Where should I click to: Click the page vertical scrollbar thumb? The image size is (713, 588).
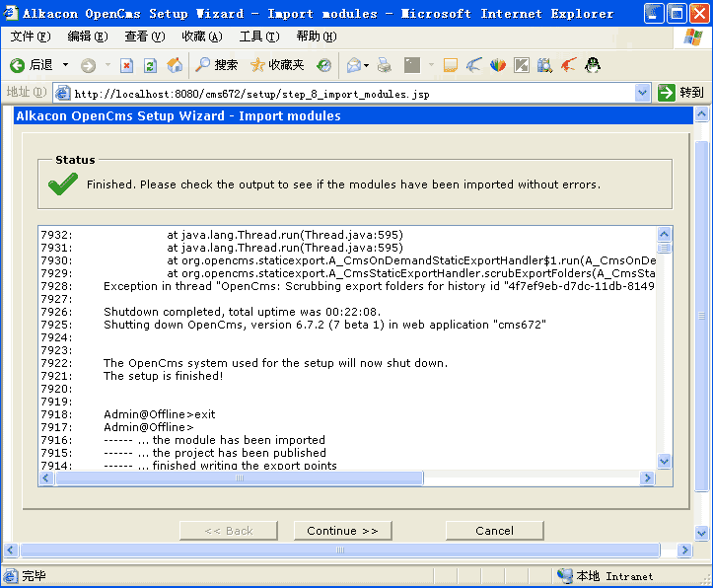701,316
